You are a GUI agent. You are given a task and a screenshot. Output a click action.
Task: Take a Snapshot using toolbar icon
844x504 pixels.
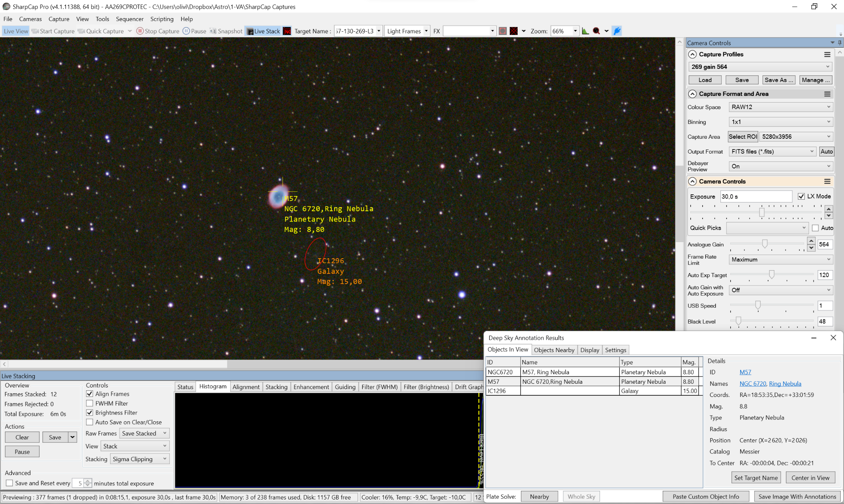click(x=213, y=31)
